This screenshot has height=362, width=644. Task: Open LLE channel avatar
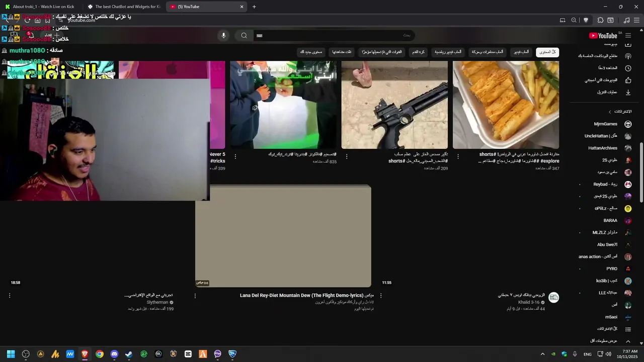point(628,293)
